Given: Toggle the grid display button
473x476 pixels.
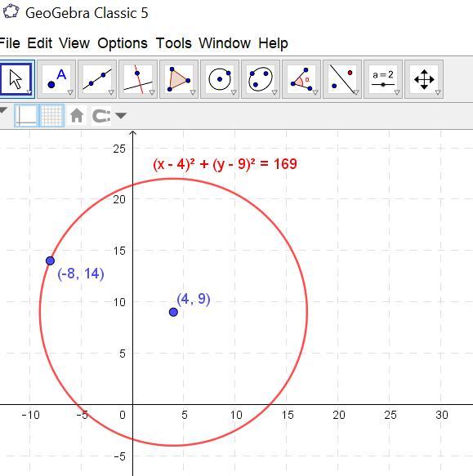Looking at the screenshot, I should point(51,115).
